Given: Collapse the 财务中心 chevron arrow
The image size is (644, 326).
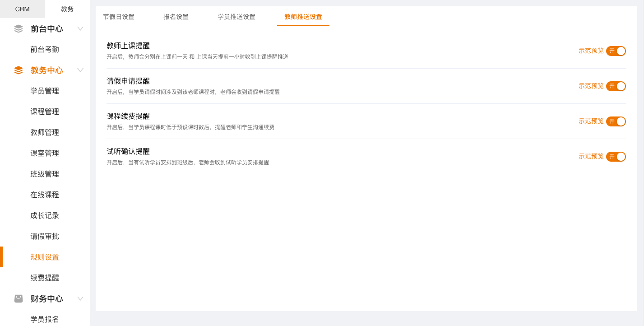Looking at the screenshot, I should (x=80, y=298).
